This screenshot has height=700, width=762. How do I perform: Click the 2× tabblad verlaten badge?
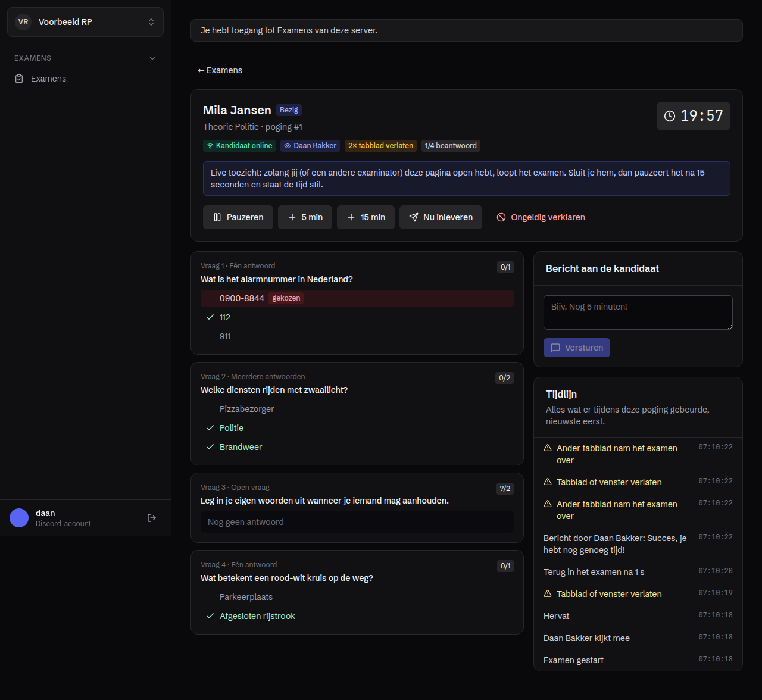click(380, 146)
